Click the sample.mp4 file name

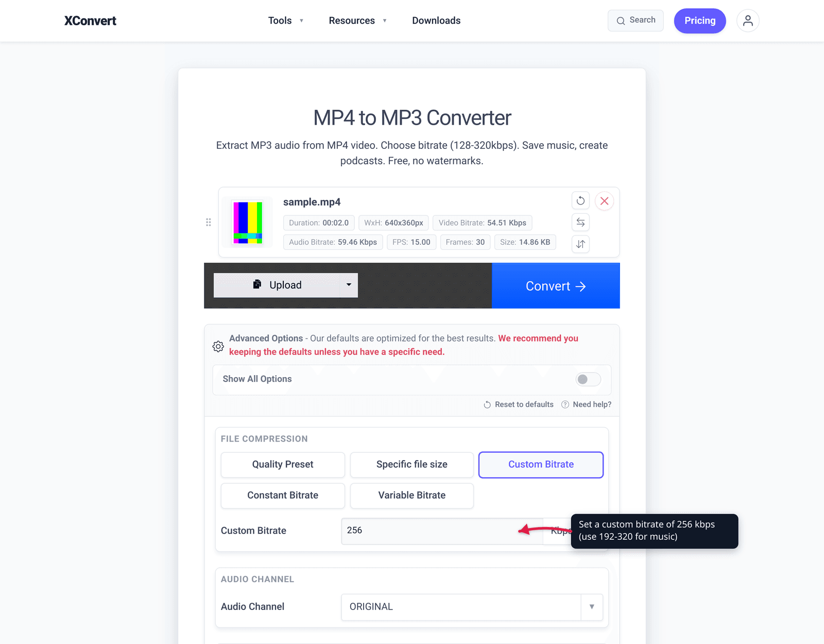point(312,202)
